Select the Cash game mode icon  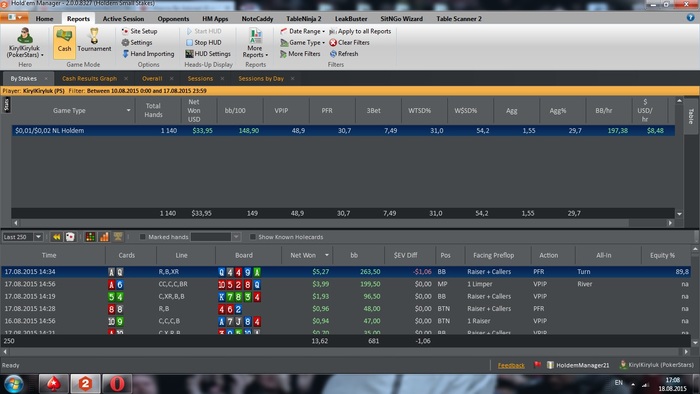64,42
